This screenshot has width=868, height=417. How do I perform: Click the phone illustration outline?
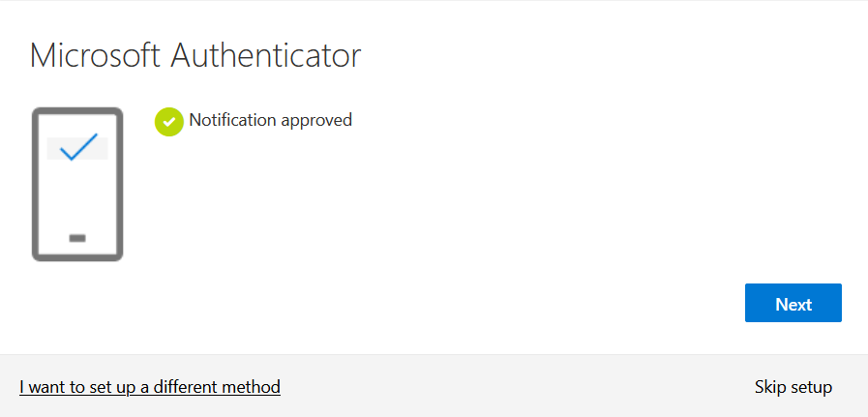tap(37, 184)
